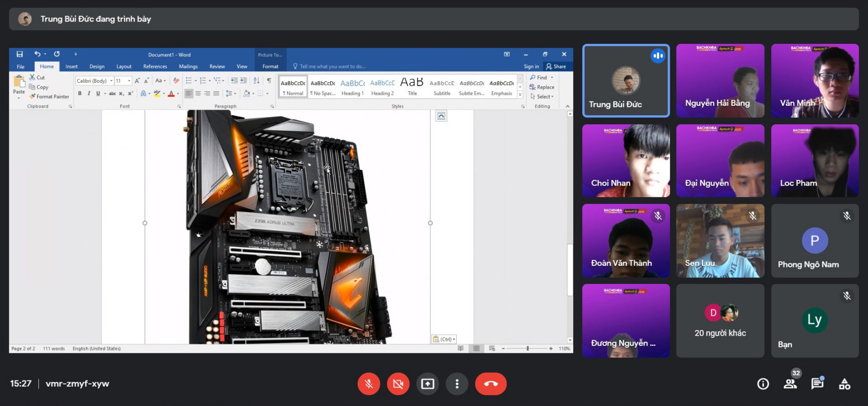Open Activities shapes icon in Meet
The image size is (868, 406).
click(845, 384)
